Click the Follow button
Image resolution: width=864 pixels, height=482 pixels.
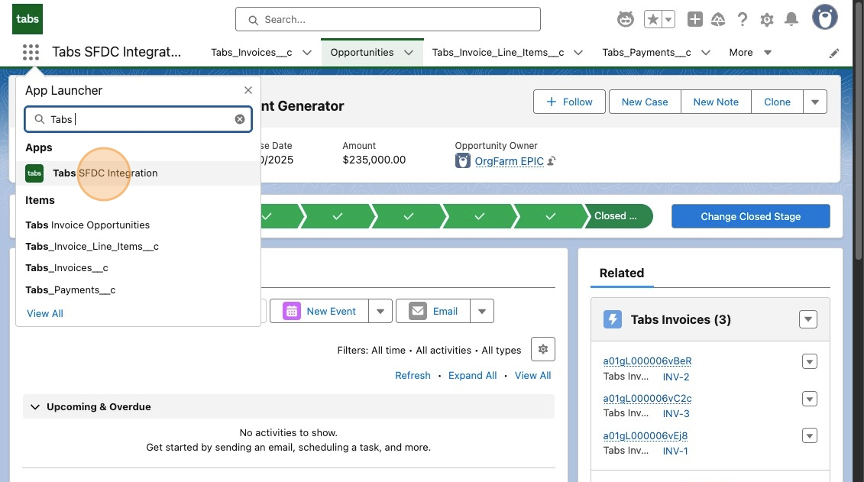569,102
